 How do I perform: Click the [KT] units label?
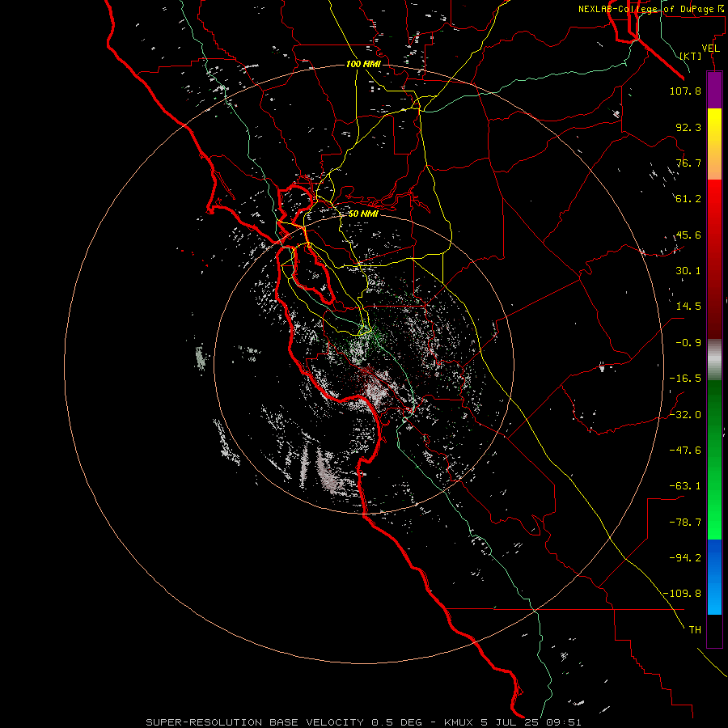point(691,56)
